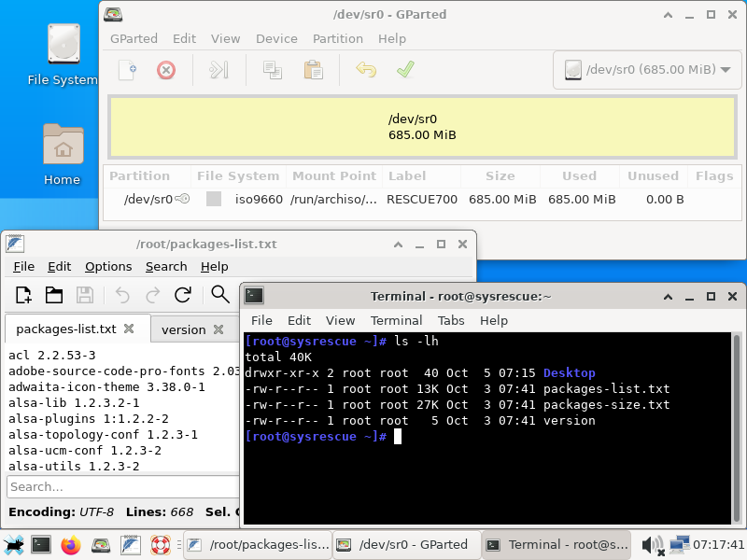Open the search tool in the text editor
The width and height of the screenshot is (747, 560).
pos(220,294)
